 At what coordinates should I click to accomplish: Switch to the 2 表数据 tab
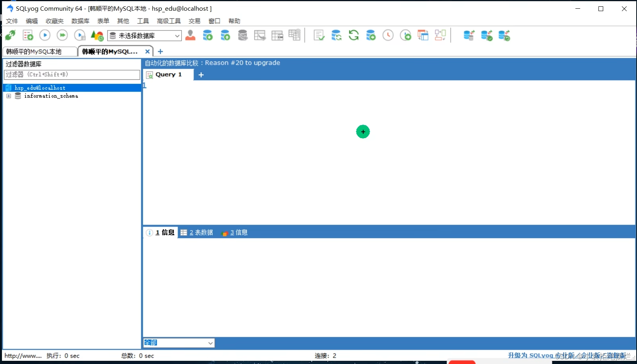pyautogui.click(x=197, y=233)
